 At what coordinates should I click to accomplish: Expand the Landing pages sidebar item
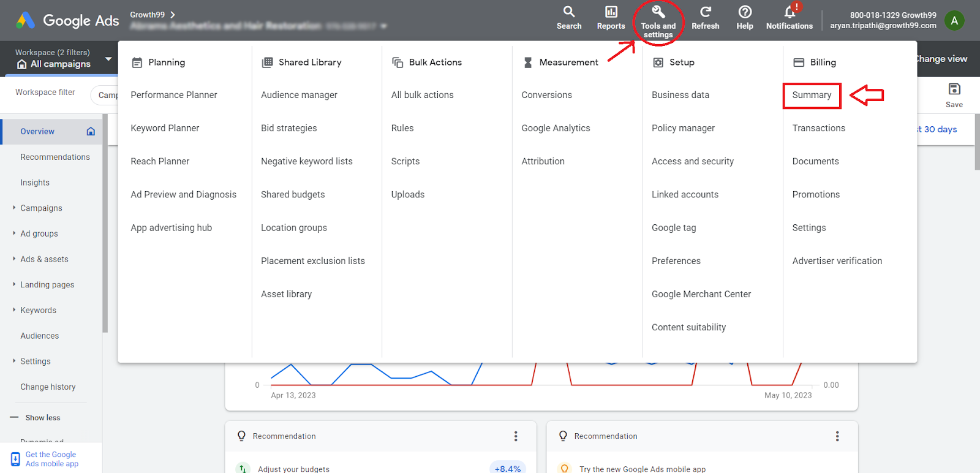pyautogui.click(x=14, y=284)
